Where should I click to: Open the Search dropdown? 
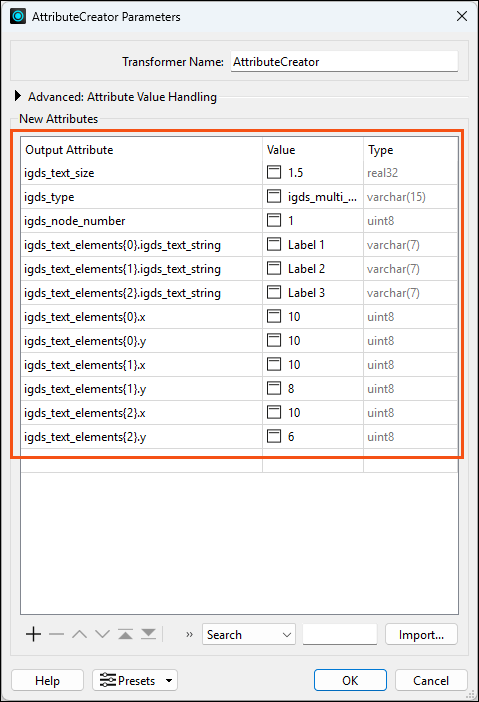point(248,634)
